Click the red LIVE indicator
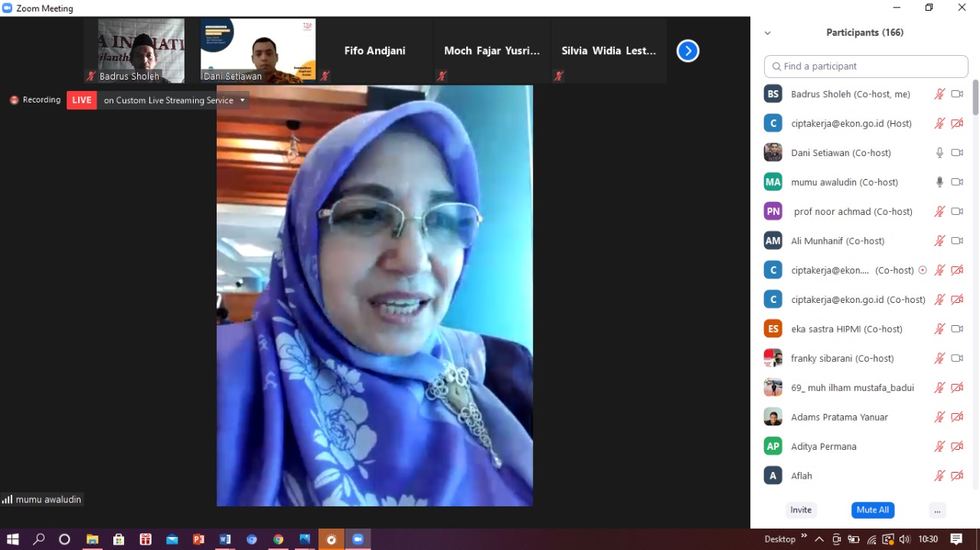The width and height of the screenshot is (980, 550). coord(82,100)
